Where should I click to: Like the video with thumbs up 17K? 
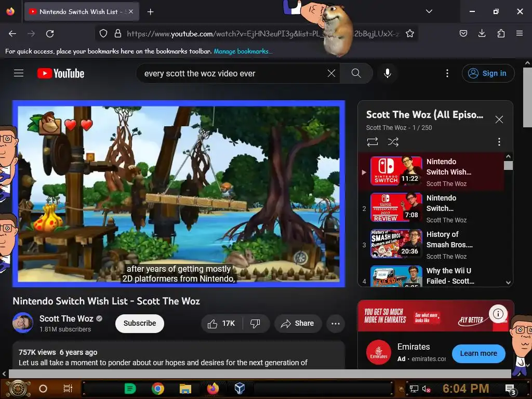click(x=222, y=323)
